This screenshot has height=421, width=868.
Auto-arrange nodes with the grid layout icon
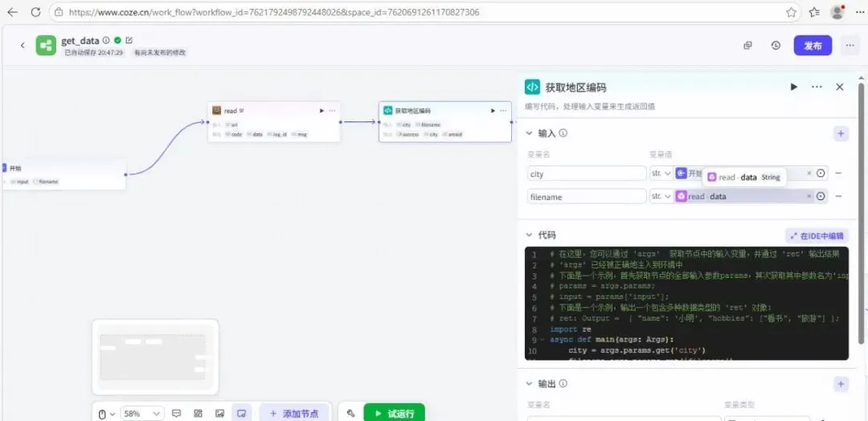(x=199, y=413)
